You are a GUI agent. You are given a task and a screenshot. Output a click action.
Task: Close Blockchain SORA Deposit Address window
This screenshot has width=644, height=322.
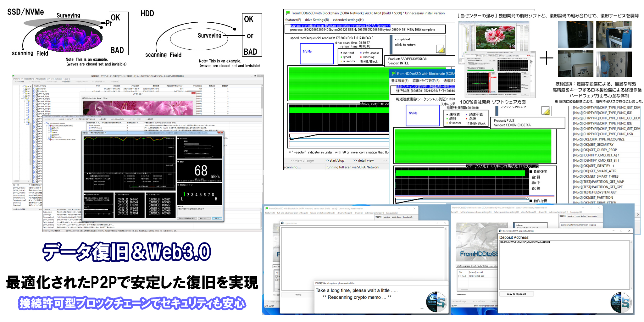629,231
